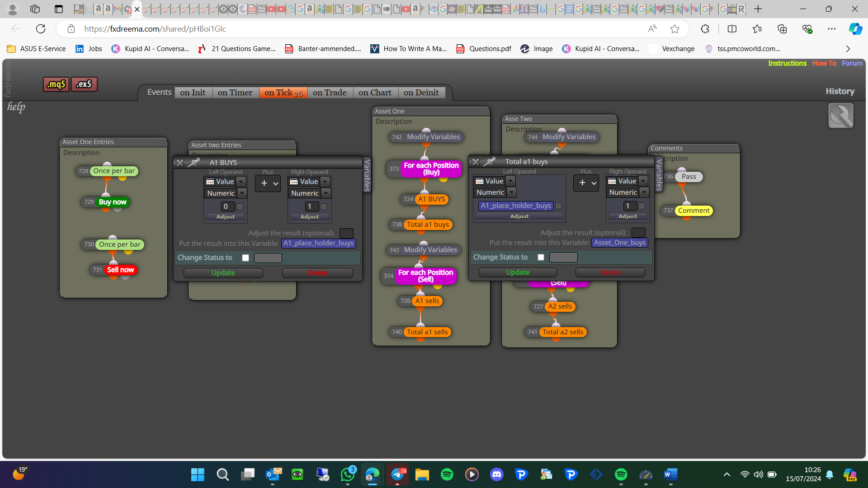This screenshot has width=868, height=488.
Task: Expand the Left Operand Value dropdown in A1 BUYS
Action: pyautogui.click(x=241, y=182)
